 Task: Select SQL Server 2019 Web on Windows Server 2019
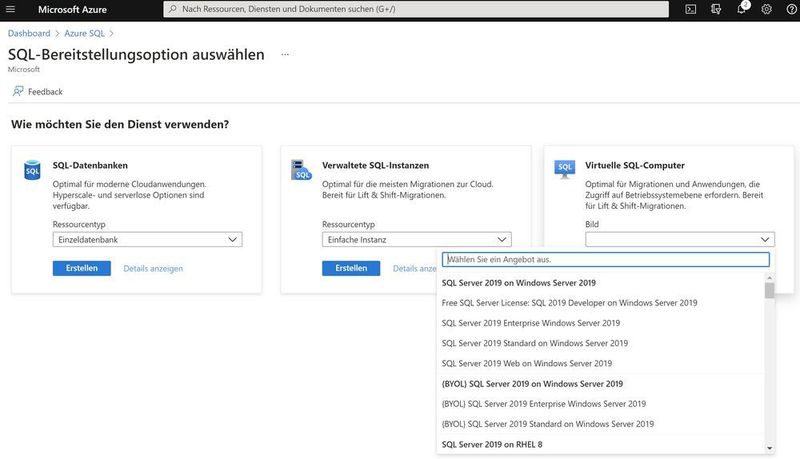point(527,363)
